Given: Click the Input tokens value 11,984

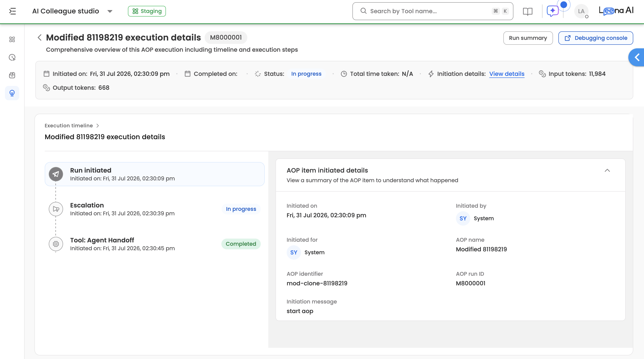Looking at the screenshot, I should (597, 74).
